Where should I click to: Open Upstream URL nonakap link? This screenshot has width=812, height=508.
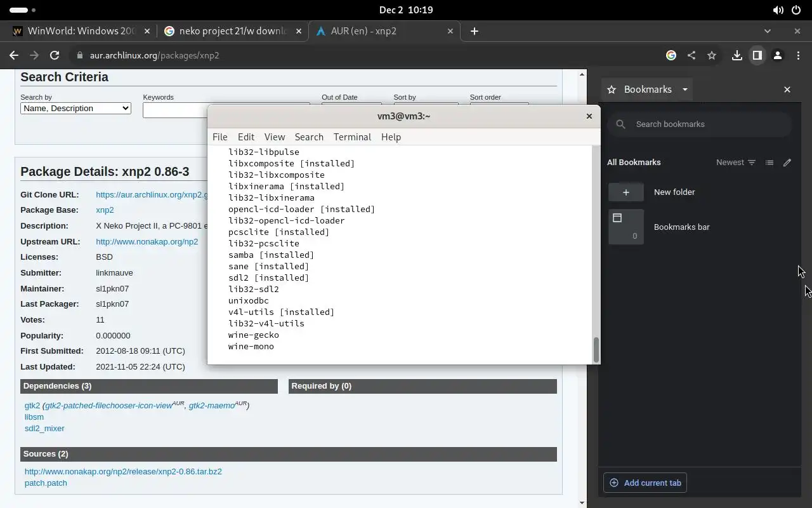tap(147, 242)
